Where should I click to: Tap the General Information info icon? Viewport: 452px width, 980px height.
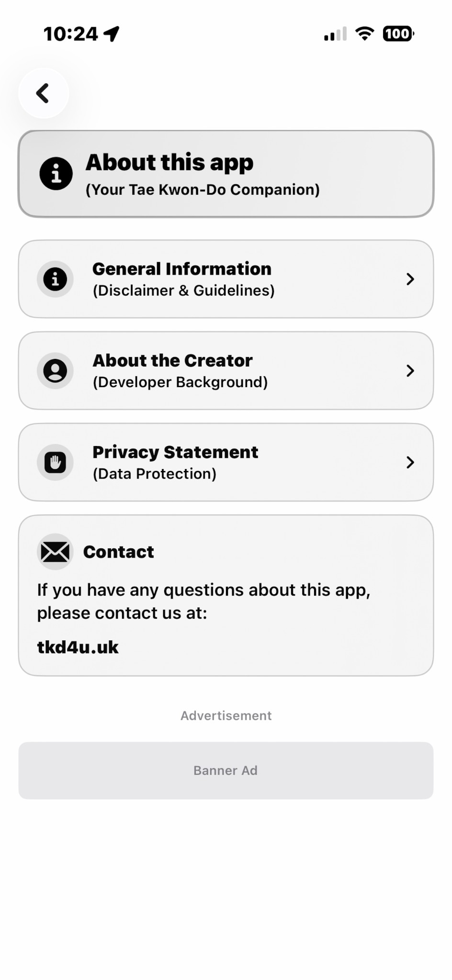[x=55, y=279]
